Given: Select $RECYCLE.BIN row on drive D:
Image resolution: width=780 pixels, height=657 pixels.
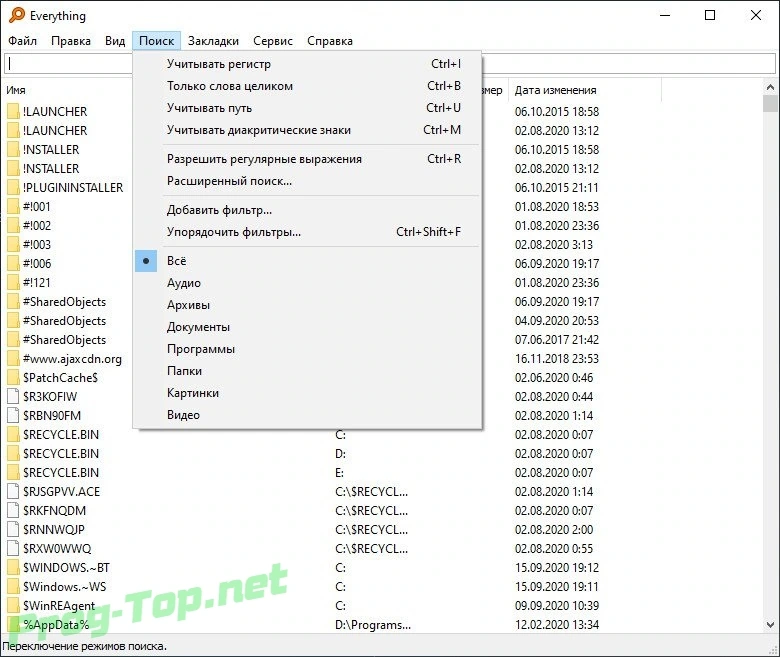Looking at the screenshot, I should point(383,454).
